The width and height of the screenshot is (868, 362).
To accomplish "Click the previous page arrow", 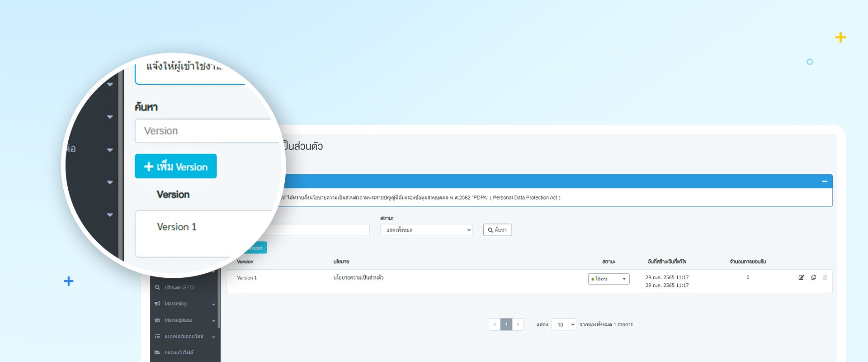I will click(x=495, y=324).
